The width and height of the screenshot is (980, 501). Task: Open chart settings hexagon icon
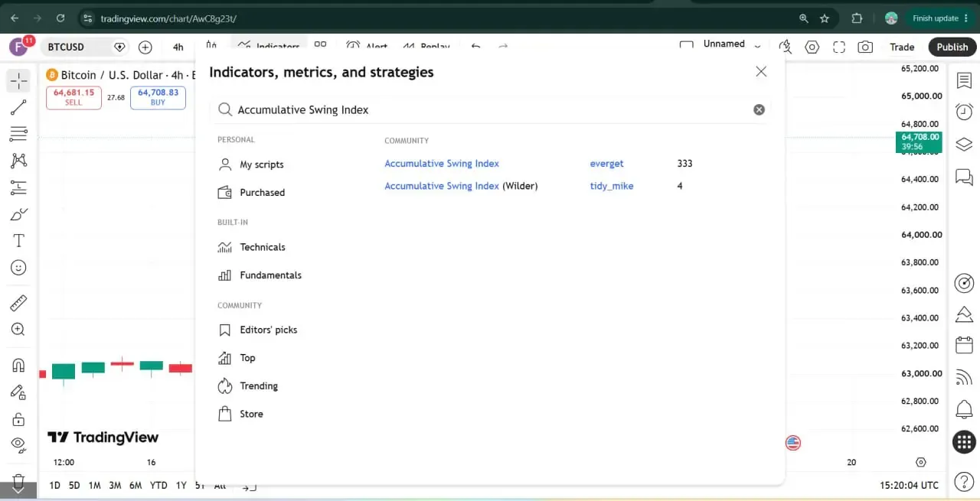812,47
